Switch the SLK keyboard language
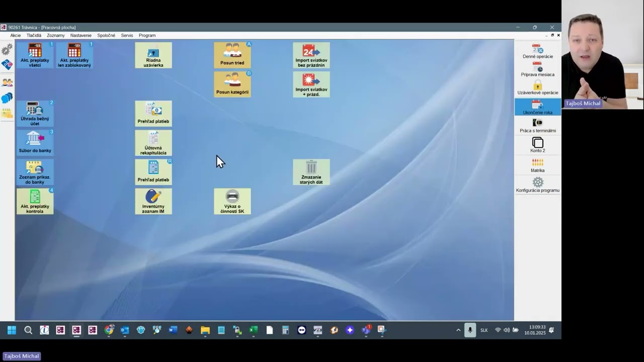Screen dimensions: 644x362 pos(484,330)
